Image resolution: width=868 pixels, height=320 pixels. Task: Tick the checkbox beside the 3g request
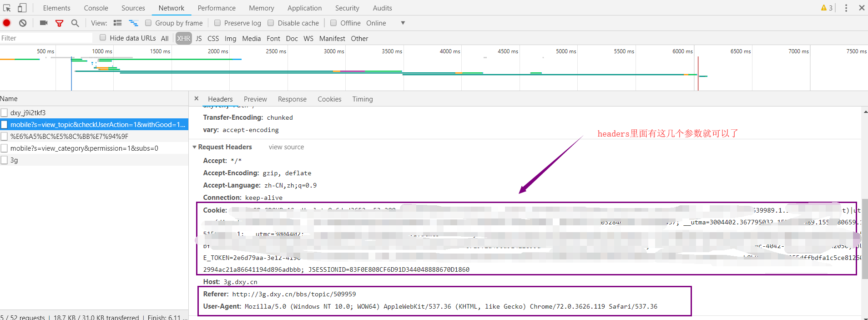pos(4,160)
